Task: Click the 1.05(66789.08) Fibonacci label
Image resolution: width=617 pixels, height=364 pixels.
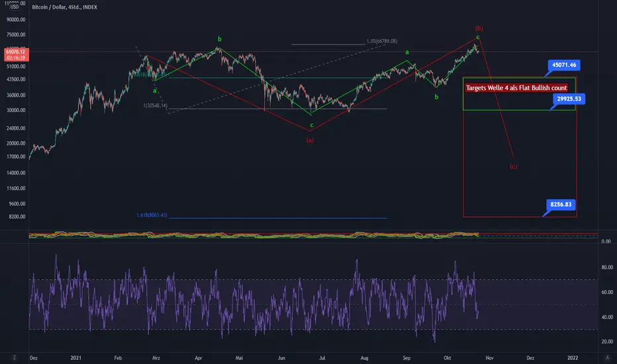Action: 382,41
